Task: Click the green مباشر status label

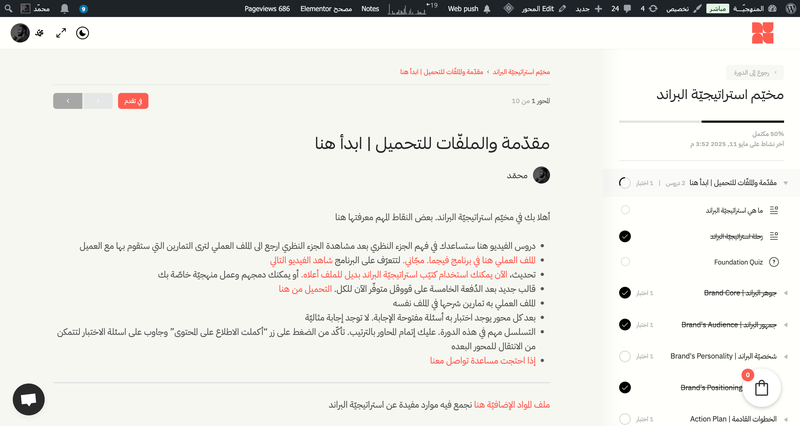Action: (x=717, y=9)
